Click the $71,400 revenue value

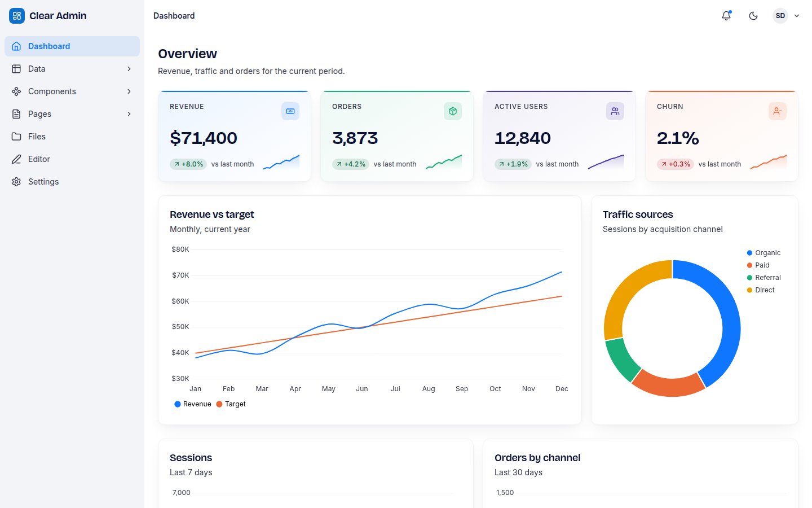[x=204, y=138]
